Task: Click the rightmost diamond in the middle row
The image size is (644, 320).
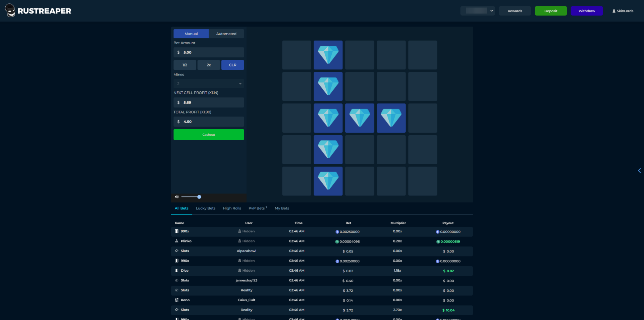Action: pos(391,118)
